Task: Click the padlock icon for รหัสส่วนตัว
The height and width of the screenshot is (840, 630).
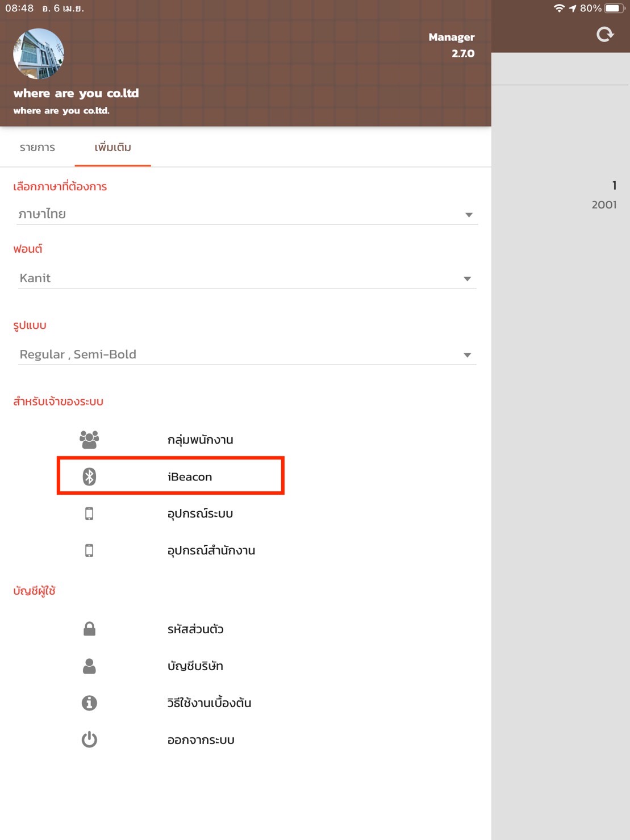Action: [x=89, y=629]
